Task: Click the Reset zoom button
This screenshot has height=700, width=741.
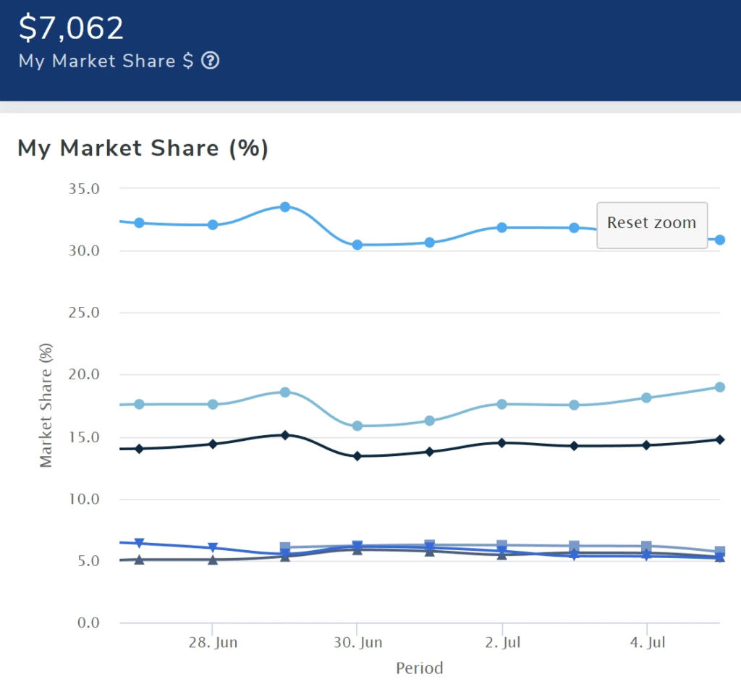Action: 651,224
